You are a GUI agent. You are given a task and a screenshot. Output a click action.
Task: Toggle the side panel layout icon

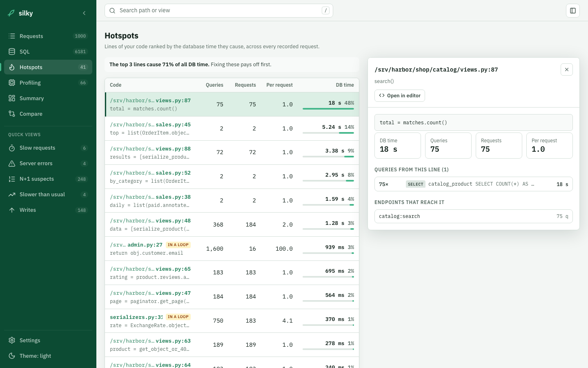pos(573,11)
